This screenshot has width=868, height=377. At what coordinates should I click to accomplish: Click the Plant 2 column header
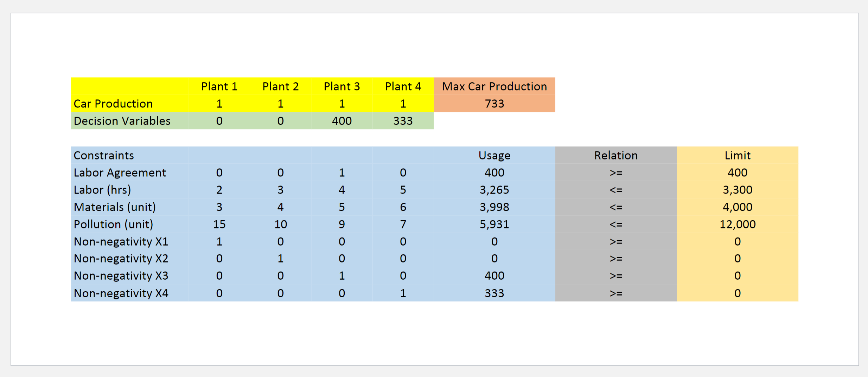(280, 86)
